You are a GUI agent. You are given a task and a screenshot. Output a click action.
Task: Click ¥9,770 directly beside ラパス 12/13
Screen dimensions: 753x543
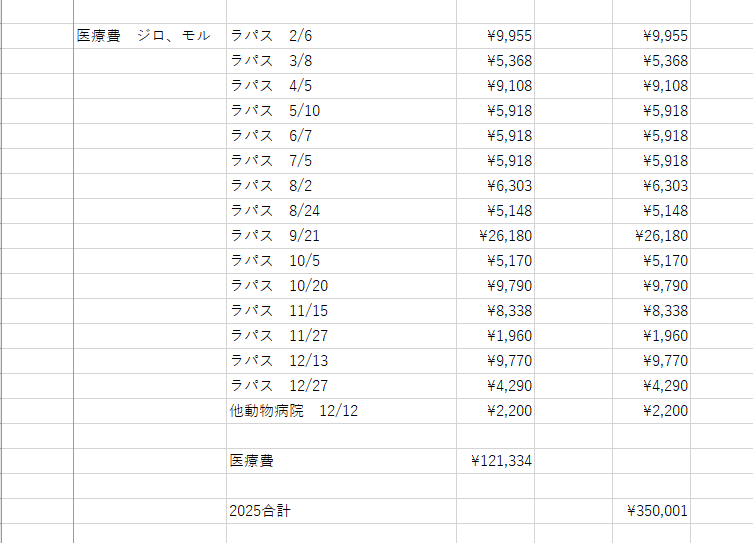495,361
